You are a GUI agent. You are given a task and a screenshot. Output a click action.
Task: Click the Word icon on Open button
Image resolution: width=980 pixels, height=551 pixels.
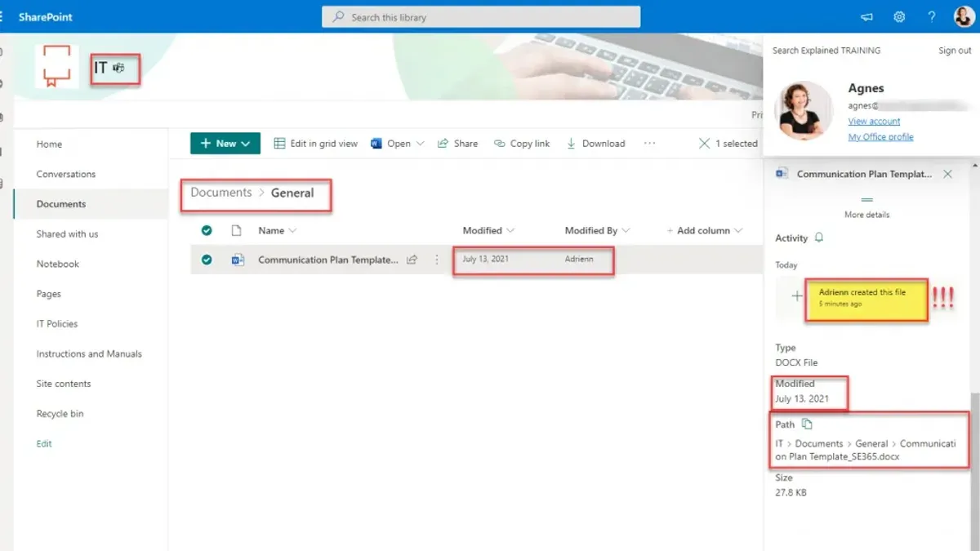376,144
